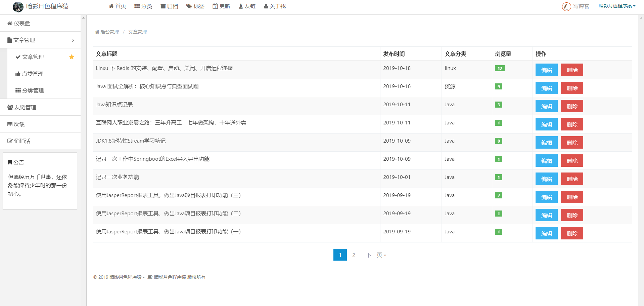Click 删除 for the Java 面试全解析 article
This screenshot has width=644, height=306.
(x=572, y=88)
